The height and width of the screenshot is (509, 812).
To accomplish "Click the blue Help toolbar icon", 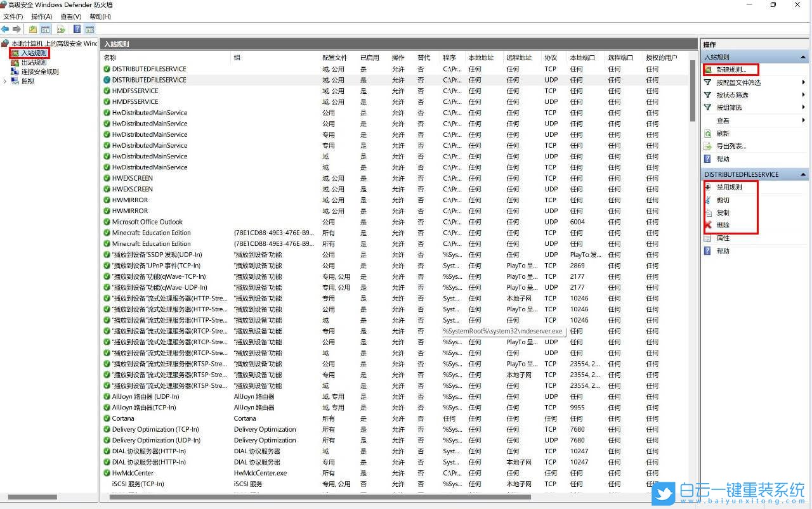I will [x=77, y=29].
